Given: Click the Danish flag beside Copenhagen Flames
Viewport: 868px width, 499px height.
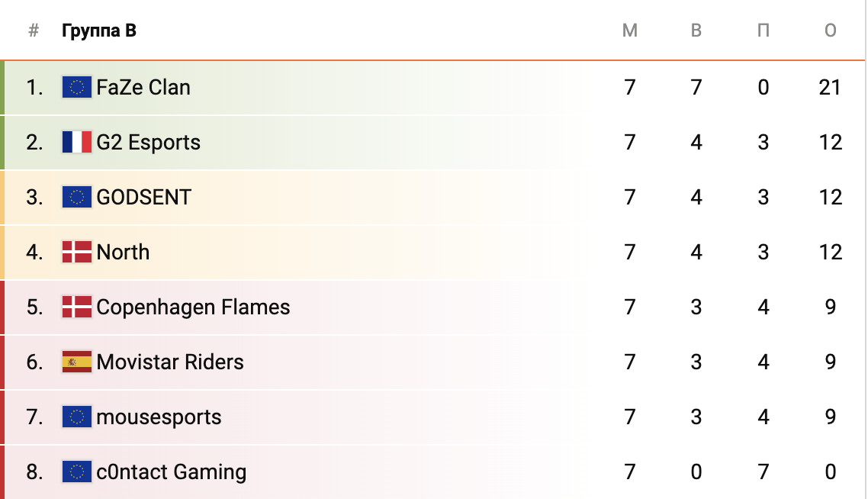Looking at the screenshot, I should point(76,307).
